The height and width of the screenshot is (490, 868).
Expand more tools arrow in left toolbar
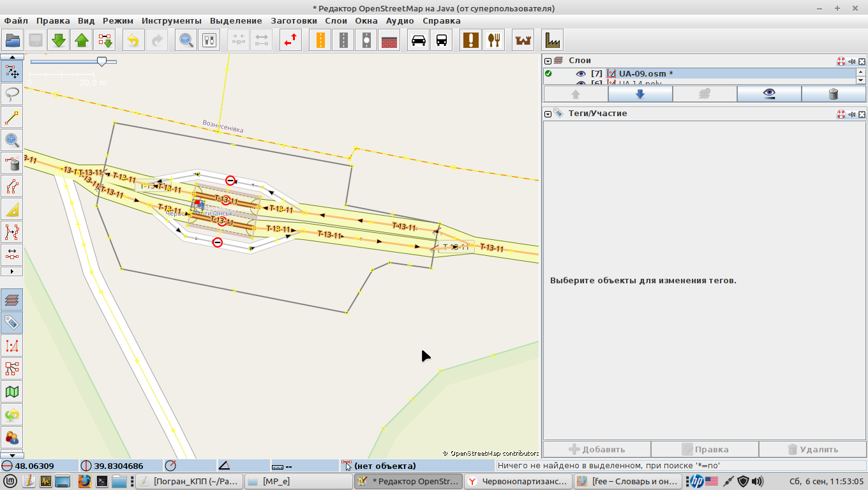click(x=12, y=271)
